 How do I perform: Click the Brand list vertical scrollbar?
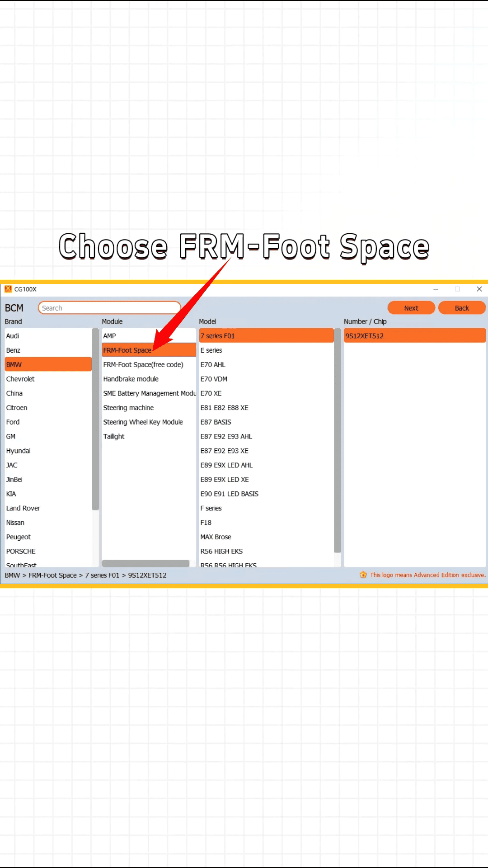point(95,419)
